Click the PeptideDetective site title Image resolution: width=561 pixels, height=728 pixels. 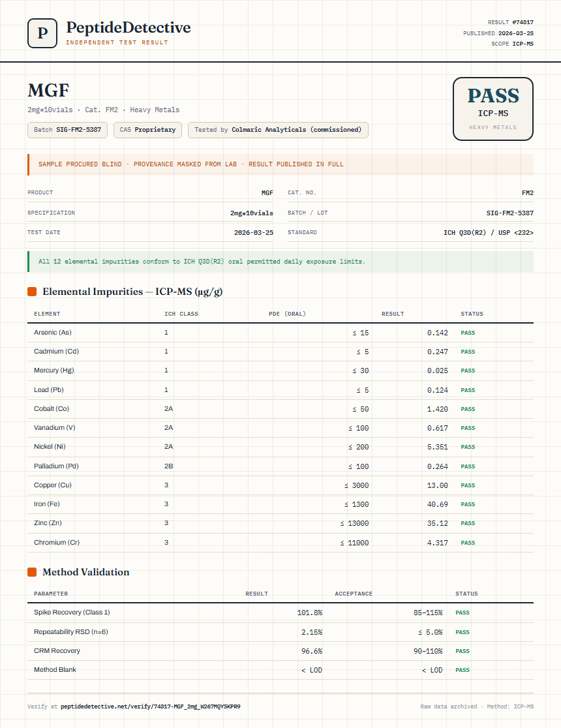point(128,27)
